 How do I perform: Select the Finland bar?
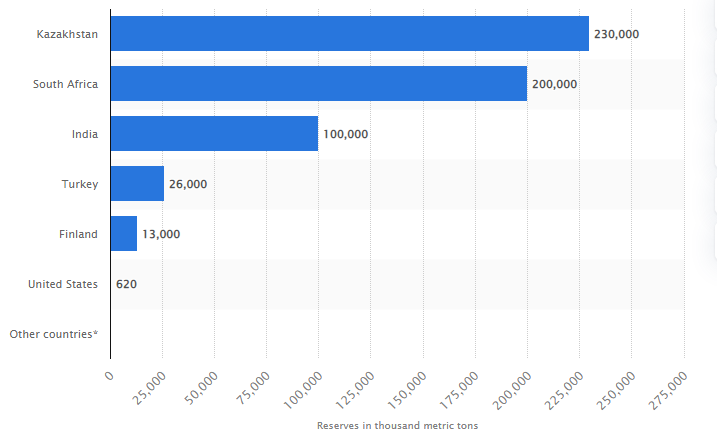pos(124,234)
